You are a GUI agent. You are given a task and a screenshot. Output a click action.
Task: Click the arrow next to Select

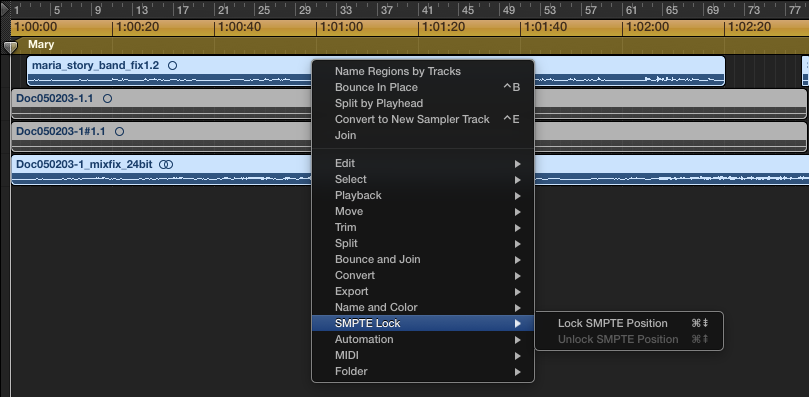[517, 180]
